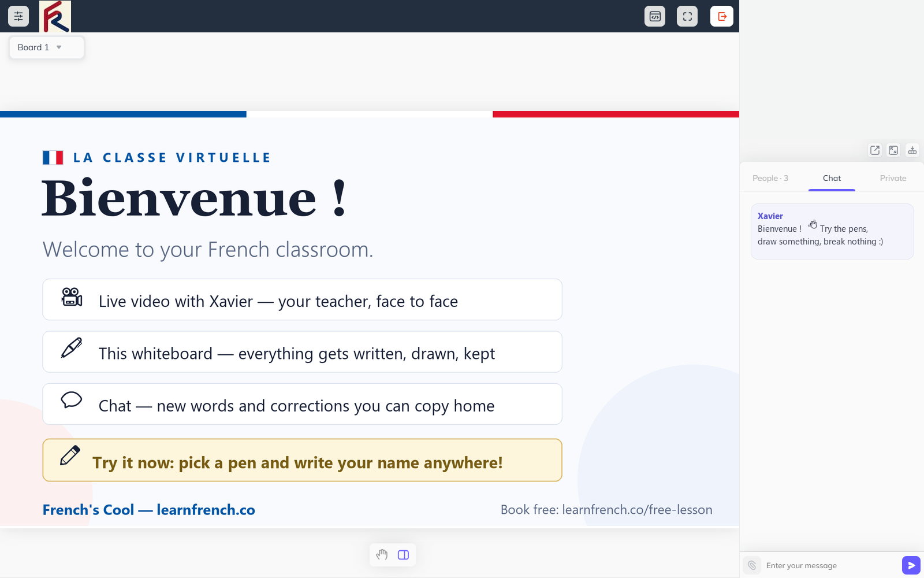Click LA CLASSE VIRTUELLE label
Viewport: 924px width, 578px height.
point(172,158)
